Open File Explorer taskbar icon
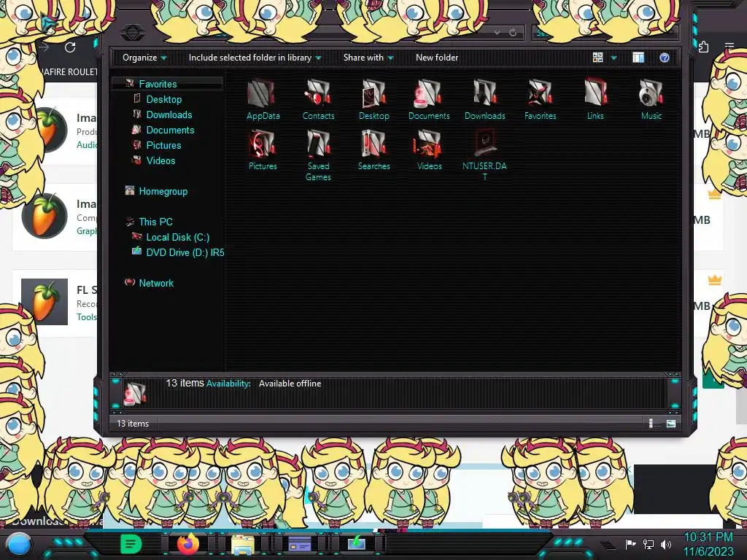The width and height of the screenshot is (747, 560). 242,545
